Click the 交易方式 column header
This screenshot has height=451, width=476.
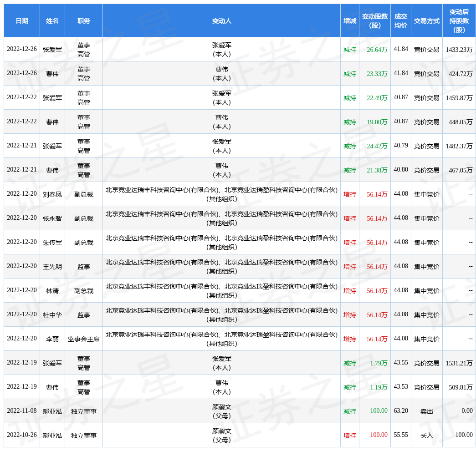click(x=427, y=21)
